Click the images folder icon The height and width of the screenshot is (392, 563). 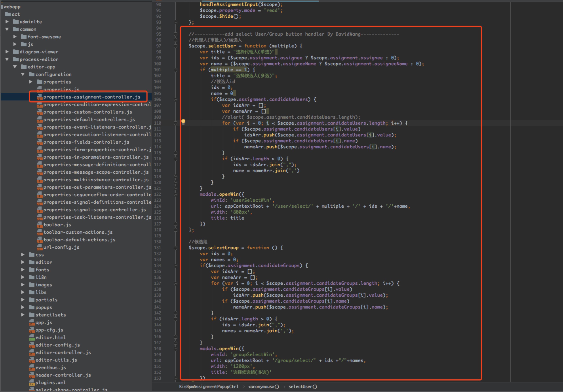tap(32, 285)
